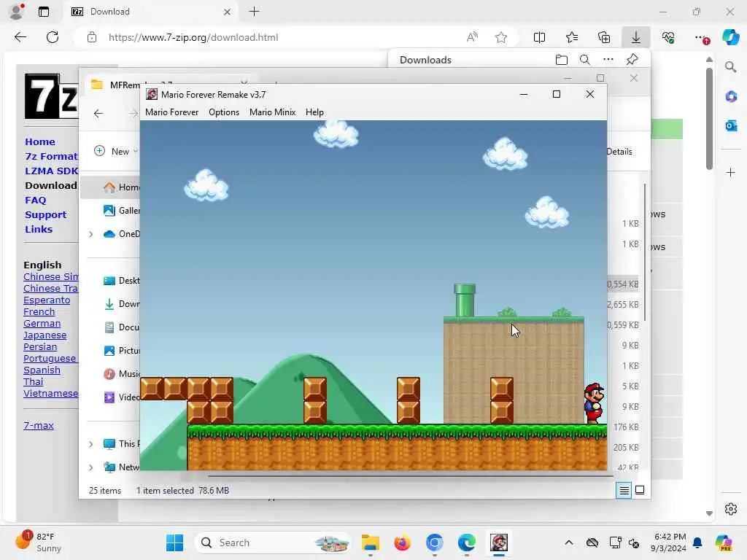This screenshot has height=560, width=747.
Task: Open the LZMA SDK link
Action: [x=51, y=171]
